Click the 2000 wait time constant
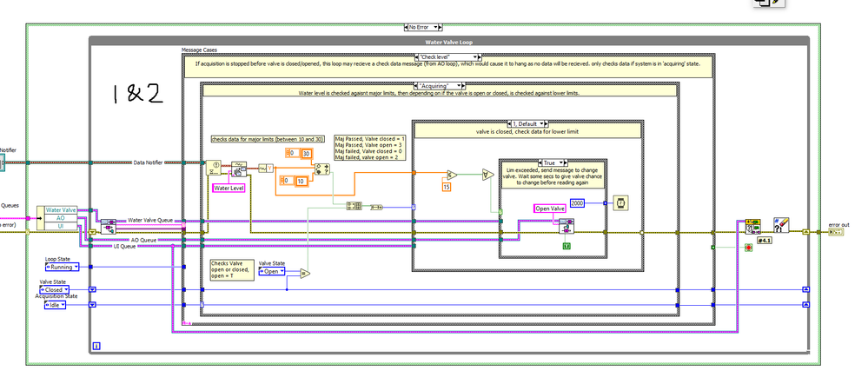 point(578,203)
